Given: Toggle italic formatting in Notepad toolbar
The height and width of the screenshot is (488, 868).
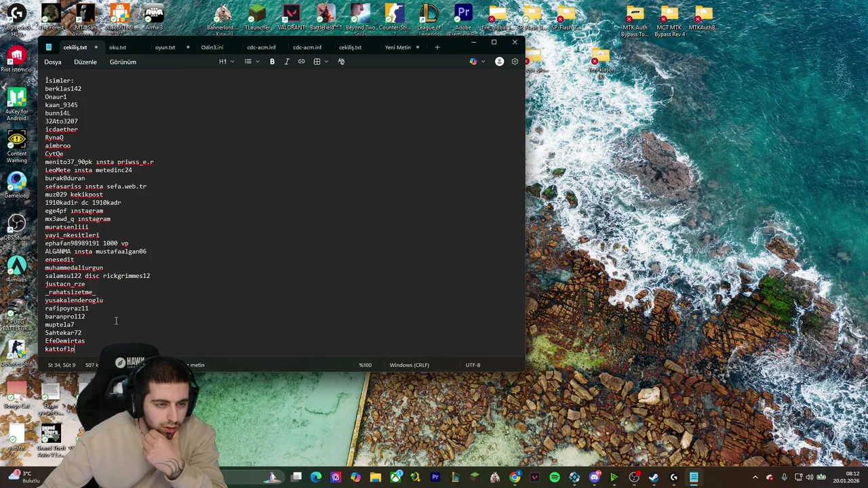Looking at the screenshot, I should 287,62.
